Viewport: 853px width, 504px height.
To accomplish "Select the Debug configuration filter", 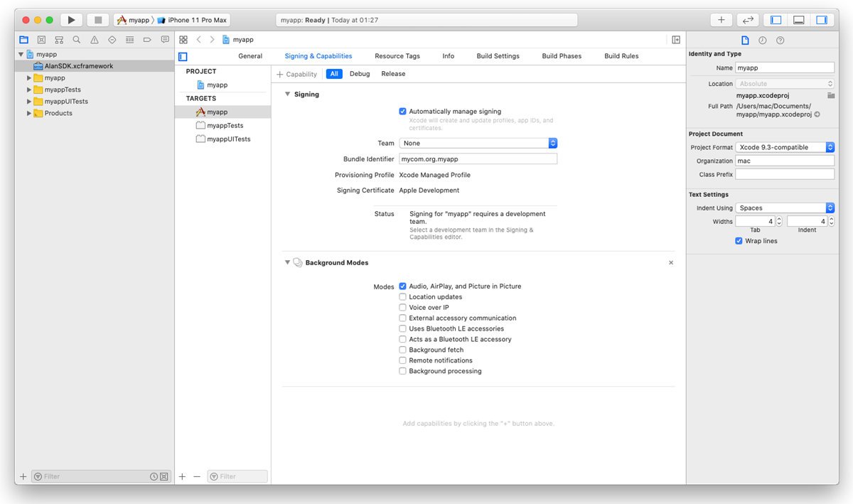I will (x=360, y=74).
